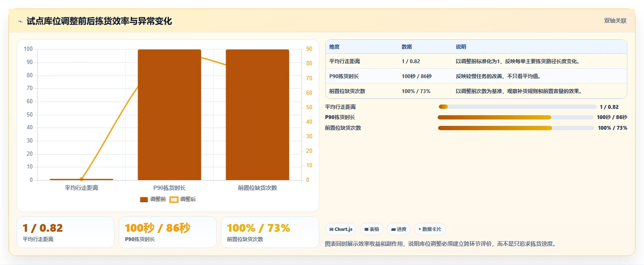The width and height of the screenshot is (644, 265).
Task: Click the P90拣货时长 bar in chart
Action: pos(169,115)
